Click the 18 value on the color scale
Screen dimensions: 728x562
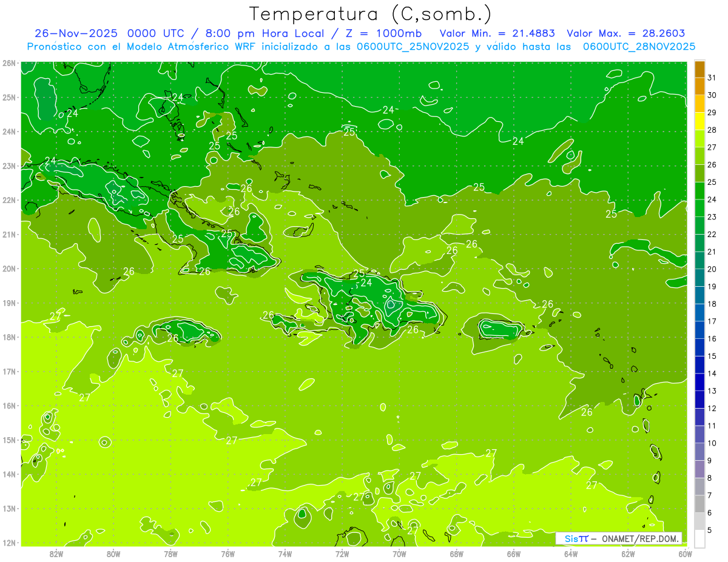(x=712, y=304)
